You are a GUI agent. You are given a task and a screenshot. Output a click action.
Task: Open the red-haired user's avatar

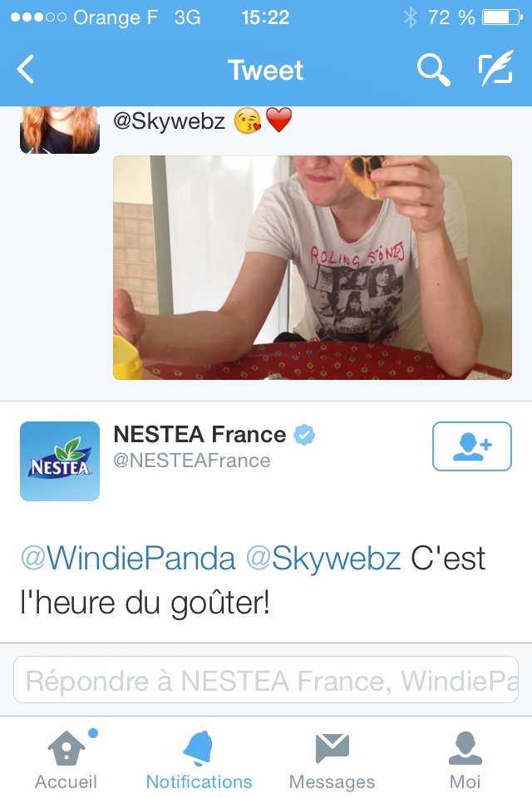point(60,130)
